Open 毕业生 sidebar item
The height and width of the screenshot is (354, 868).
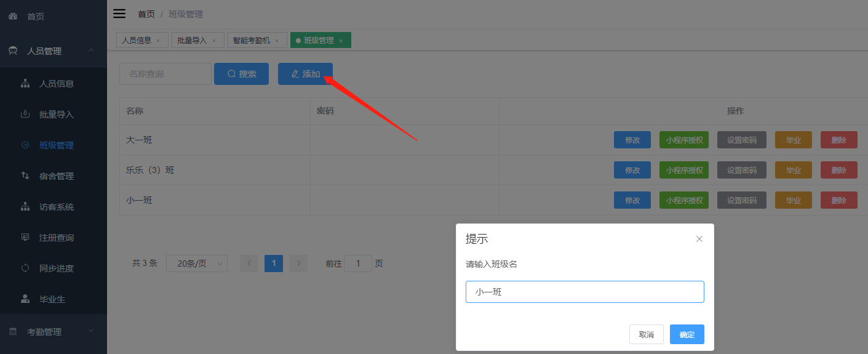point(54,299)
